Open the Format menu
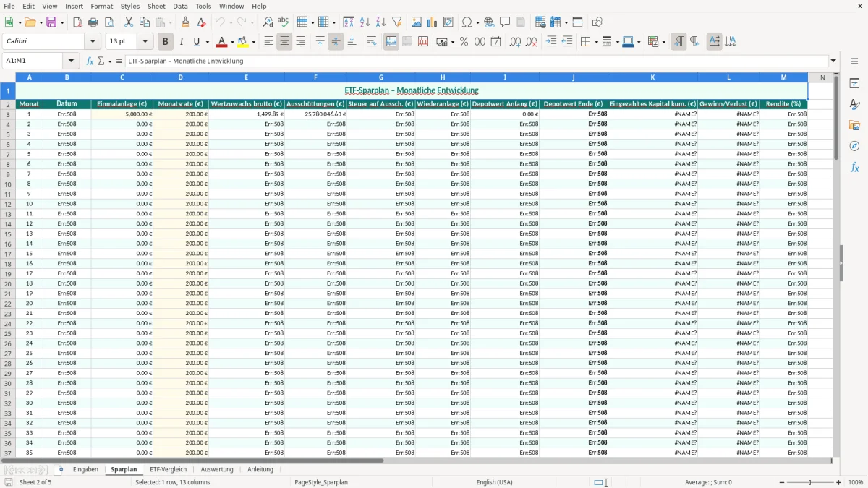868x488 pixels. (101, 6)
